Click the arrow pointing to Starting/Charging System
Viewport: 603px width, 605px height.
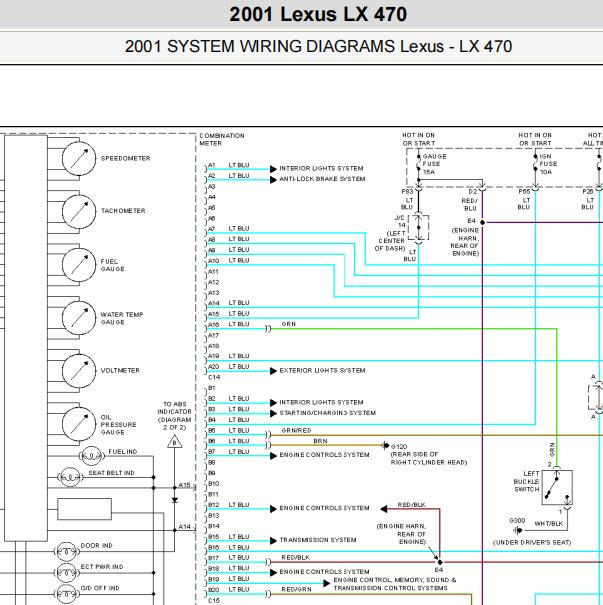(x=274, y=413)
